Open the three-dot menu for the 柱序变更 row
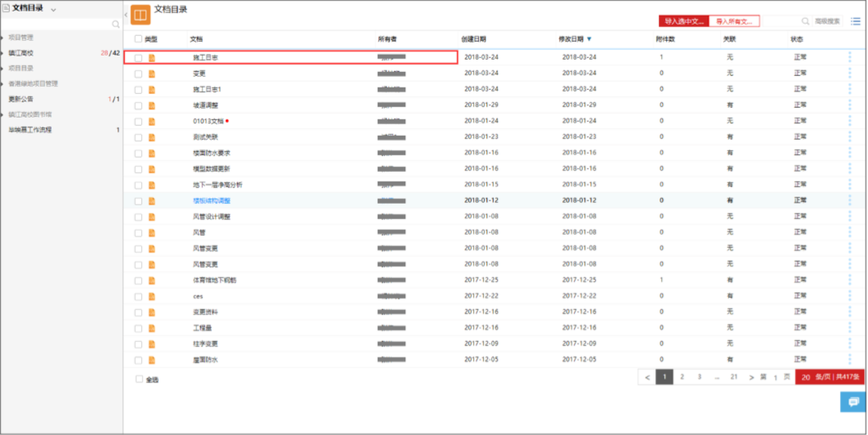 [850, 343]
